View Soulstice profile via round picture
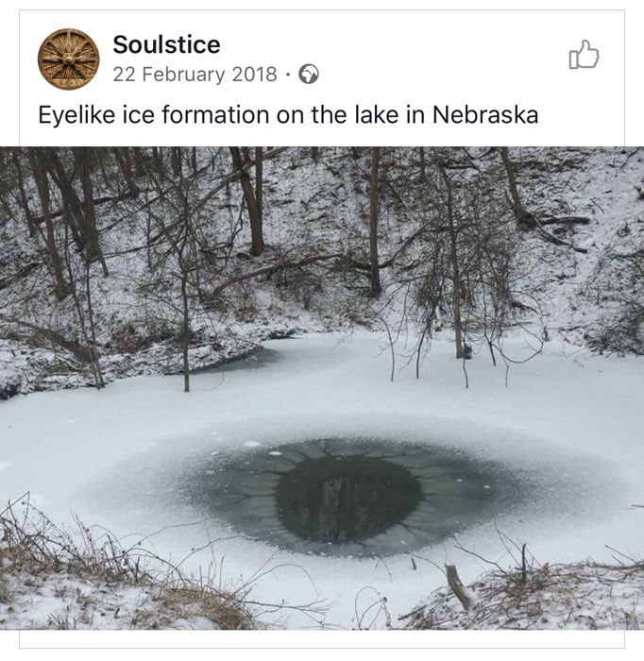Screen dimensions: 644x661 pos(69,59)
